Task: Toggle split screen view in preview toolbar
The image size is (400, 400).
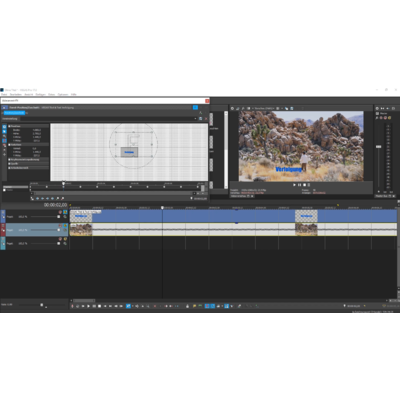Action: 248,108
